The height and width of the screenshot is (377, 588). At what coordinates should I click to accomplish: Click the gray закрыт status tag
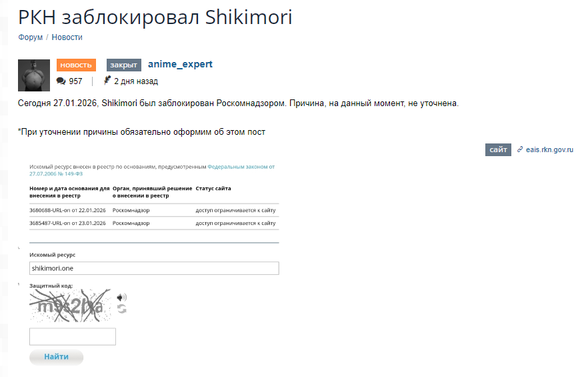click(x=123, y=65)
